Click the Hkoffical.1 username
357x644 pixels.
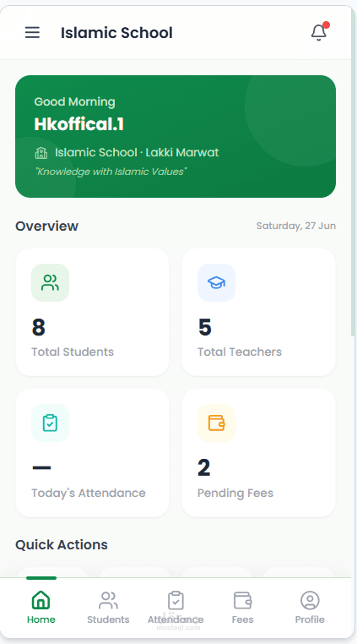pos(78,124)
